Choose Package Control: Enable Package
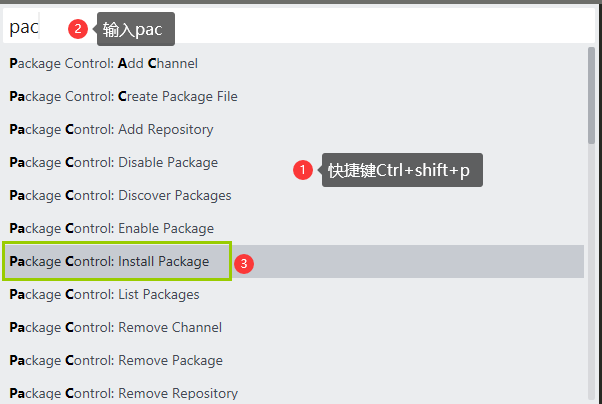602x404 pixels. [x=111, y=228]
